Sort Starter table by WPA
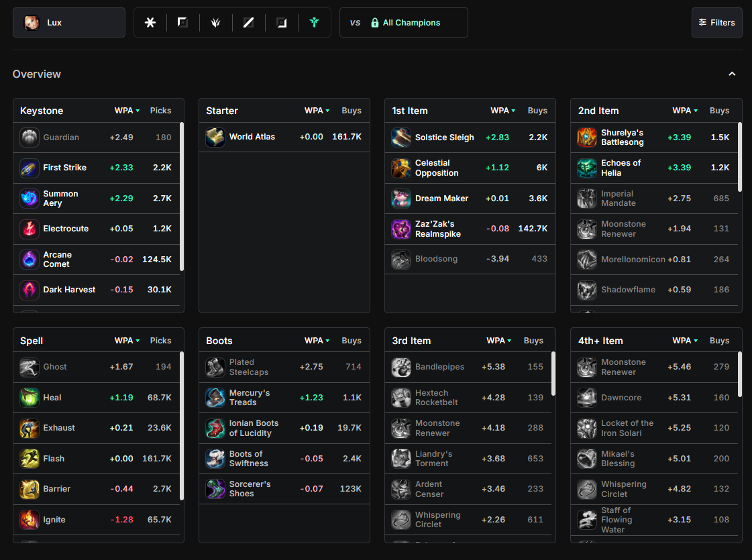 click(x=317, y=110)
